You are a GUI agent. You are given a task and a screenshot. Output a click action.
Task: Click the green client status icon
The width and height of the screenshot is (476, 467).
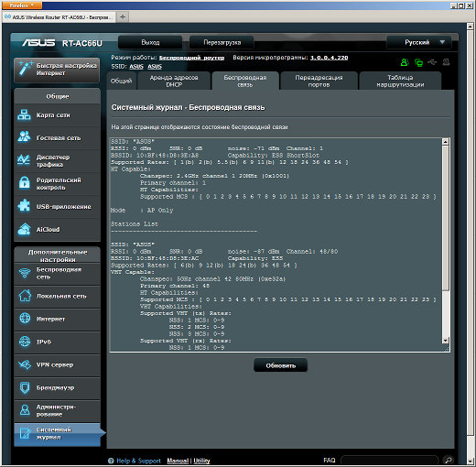[405, 62]
